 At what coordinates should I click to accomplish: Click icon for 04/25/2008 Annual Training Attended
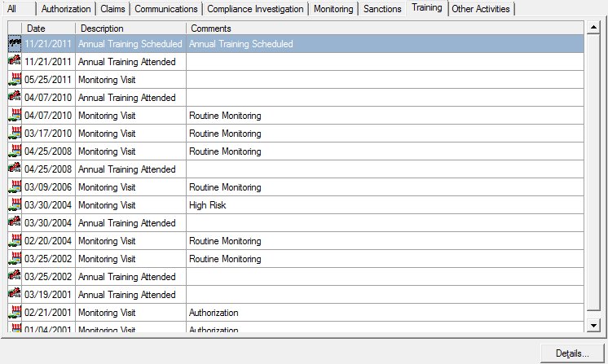tap(15, 169)
